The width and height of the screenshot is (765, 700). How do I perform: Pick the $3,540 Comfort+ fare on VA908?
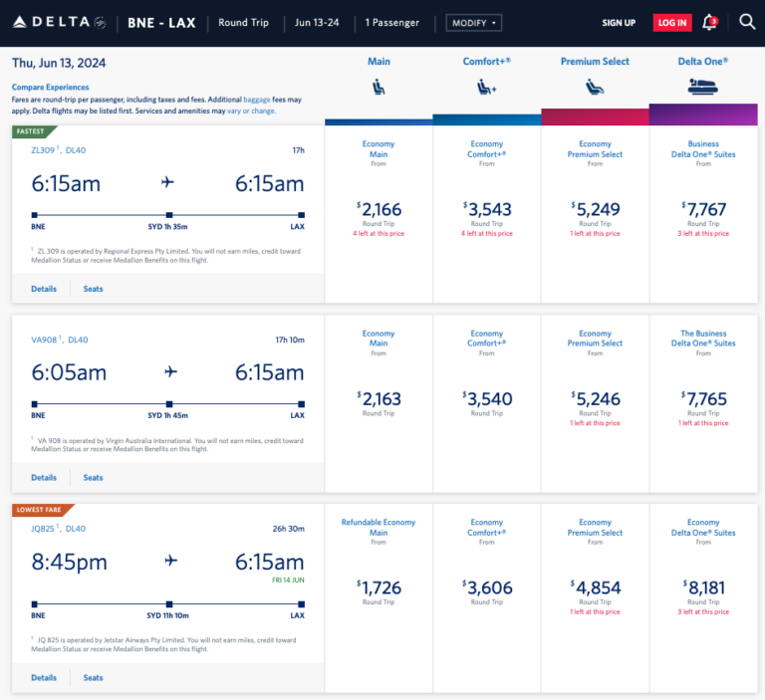pyautogui.click(x=487, y=399)
